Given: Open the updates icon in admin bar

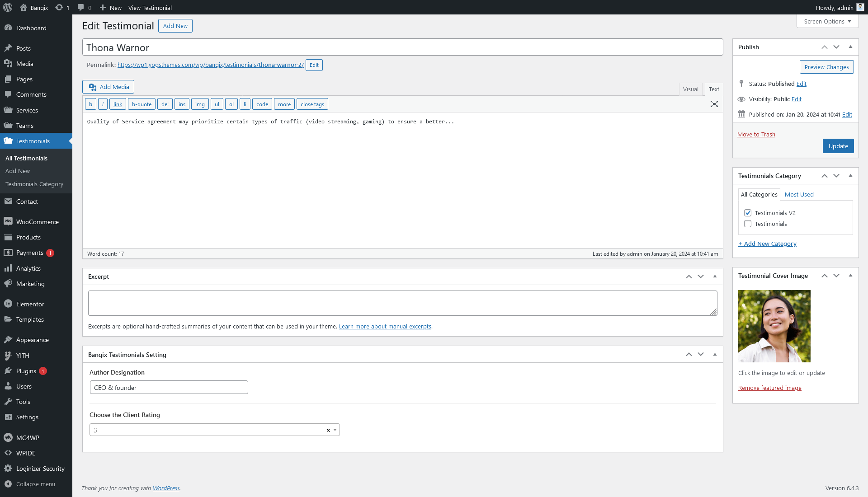Looking at the screenshot, I should [x=59, y=7].
